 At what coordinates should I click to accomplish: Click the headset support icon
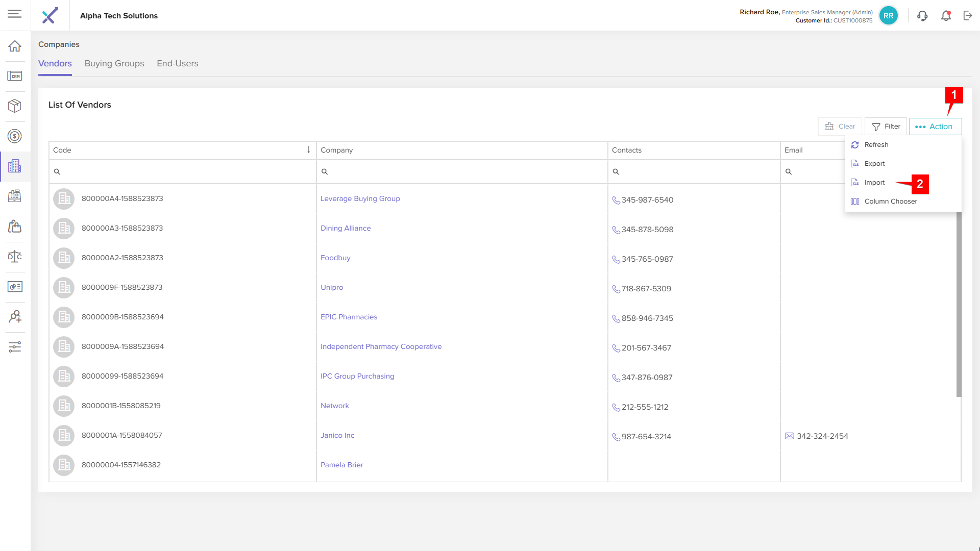pyautogui.click(x=922, y=15)
